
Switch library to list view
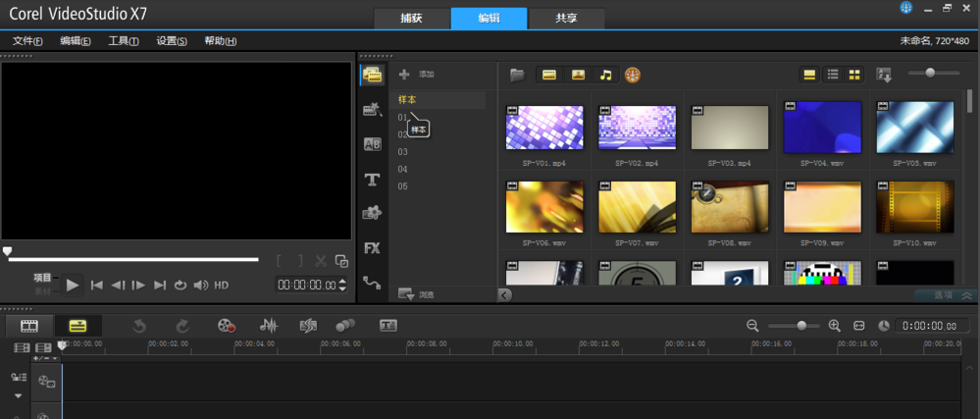833,75
